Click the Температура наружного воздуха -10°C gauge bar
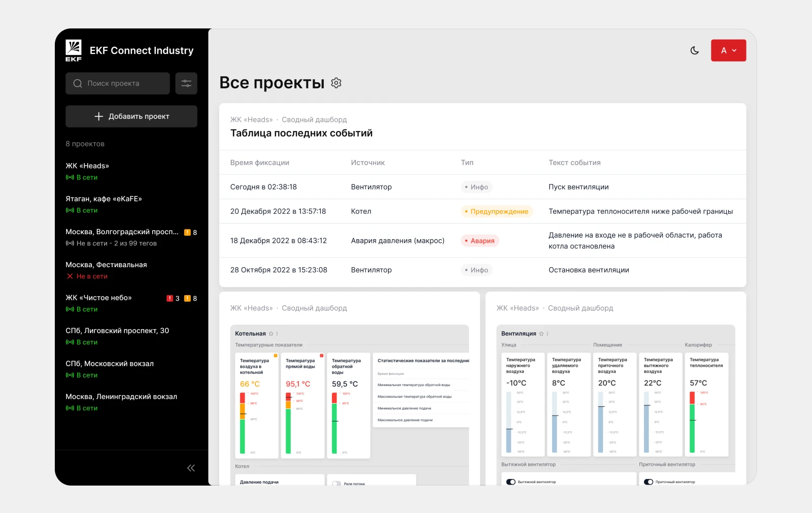The height and width of the screenshot is (513, 812). point(509,422)
